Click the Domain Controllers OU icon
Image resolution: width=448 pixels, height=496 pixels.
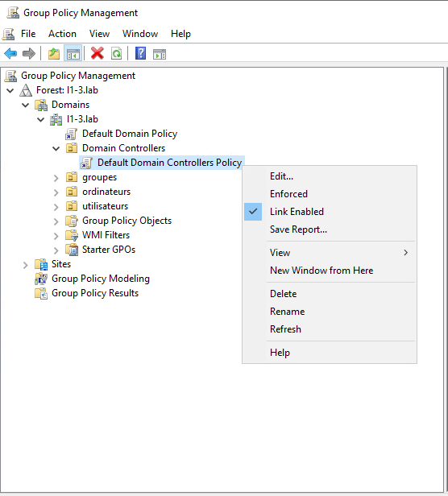pos(72,148)
